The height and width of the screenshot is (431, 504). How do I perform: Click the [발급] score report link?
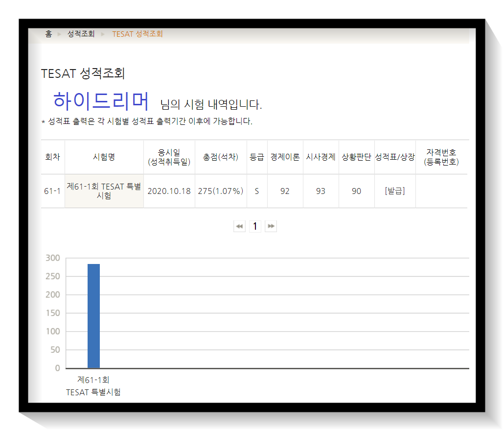click(395, 191)
